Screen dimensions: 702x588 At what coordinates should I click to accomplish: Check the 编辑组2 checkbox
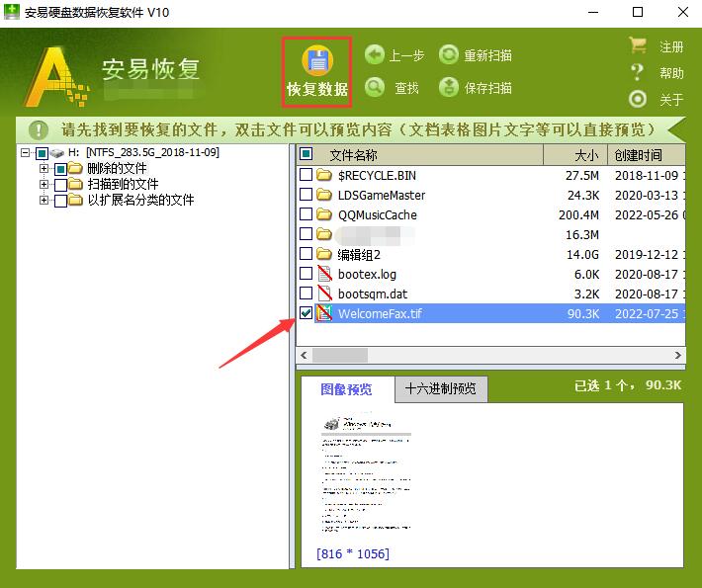[306, 254]
